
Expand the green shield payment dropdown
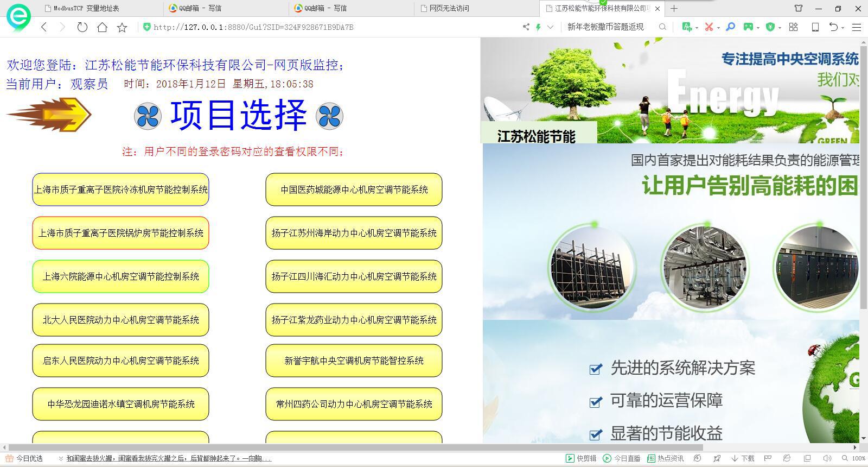(780, 27)
